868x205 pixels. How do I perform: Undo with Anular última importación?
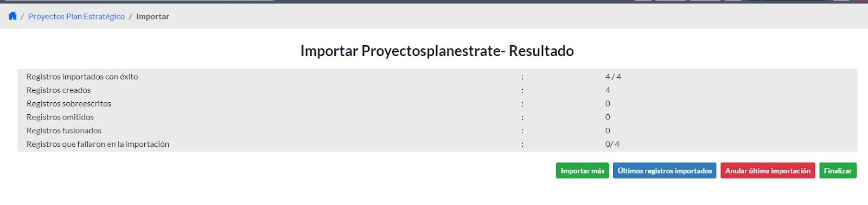[768, 171]
